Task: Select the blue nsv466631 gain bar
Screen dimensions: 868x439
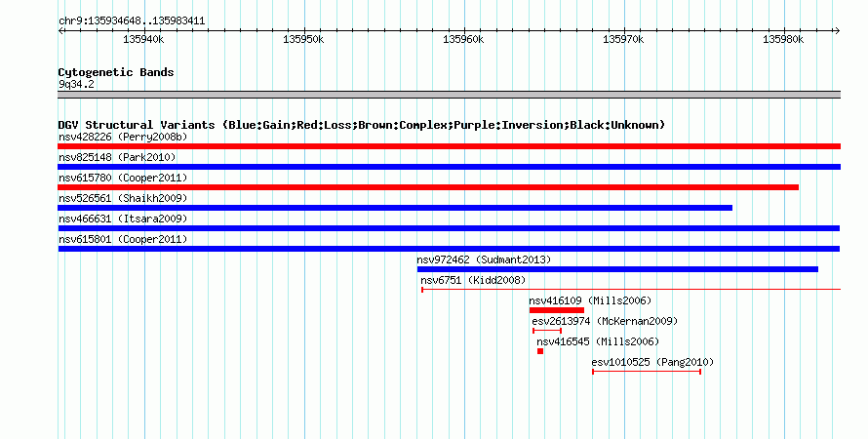Action: pos(449,228)
